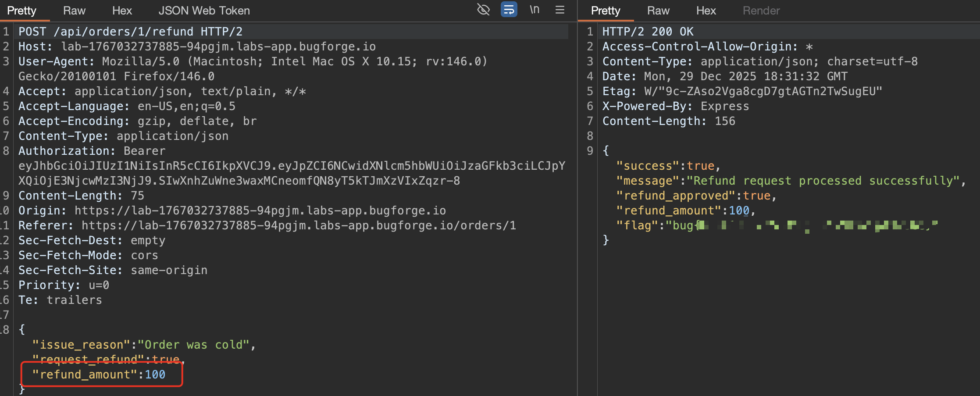Open the response Render tab
The height and width of the screenshot is (396, 980).
(x=761, y=11)
